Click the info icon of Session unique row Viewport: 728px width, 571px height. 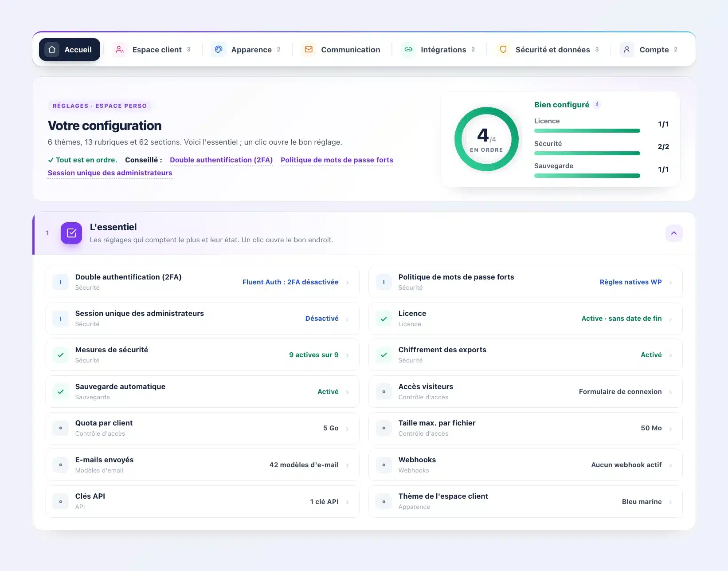(x=61, y=319)
